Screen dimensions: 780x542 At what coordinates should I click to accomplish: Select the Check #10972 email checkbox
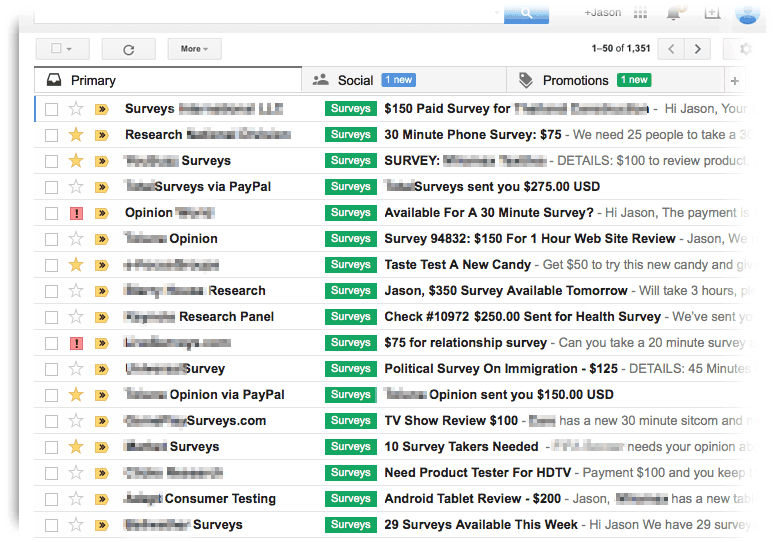(x=51, y=317)
